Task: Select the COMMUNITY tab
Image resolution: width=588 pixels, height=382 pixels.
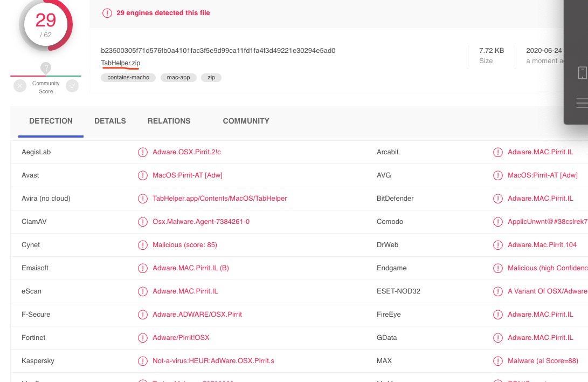Action: pos(246,121)
